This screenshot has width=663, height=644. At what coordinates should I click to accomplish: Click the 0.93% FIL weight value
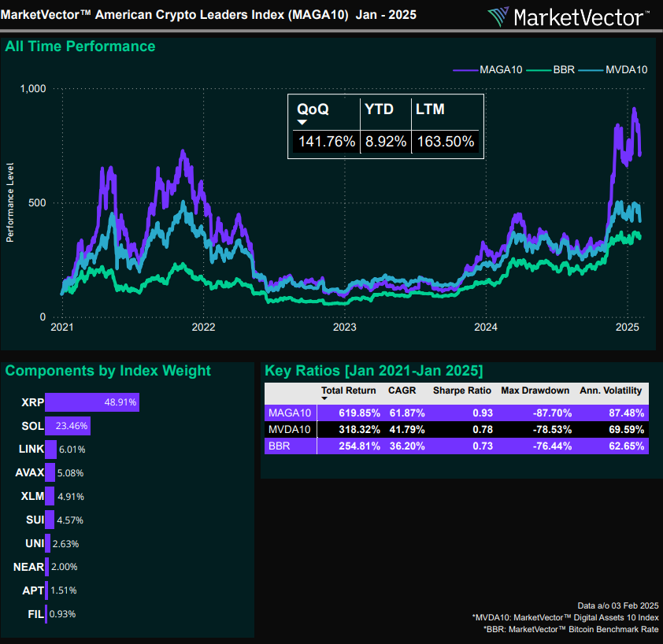pos(62,614)
